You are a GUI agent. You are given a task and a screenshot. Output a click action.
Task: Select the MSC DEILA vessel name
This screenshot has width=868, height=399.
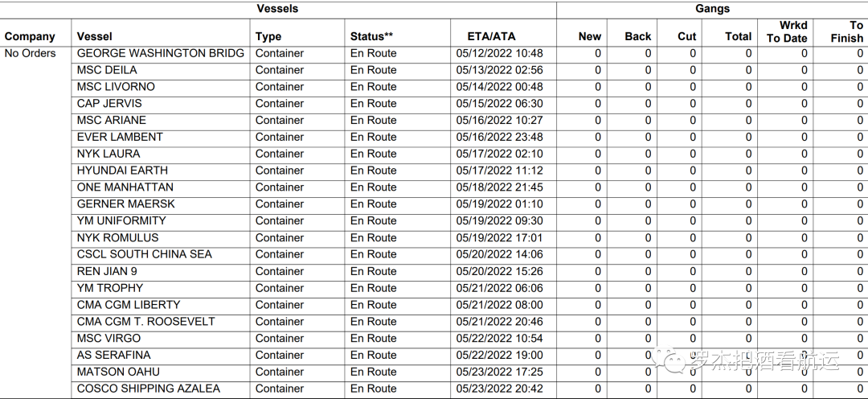pos(107,70)
